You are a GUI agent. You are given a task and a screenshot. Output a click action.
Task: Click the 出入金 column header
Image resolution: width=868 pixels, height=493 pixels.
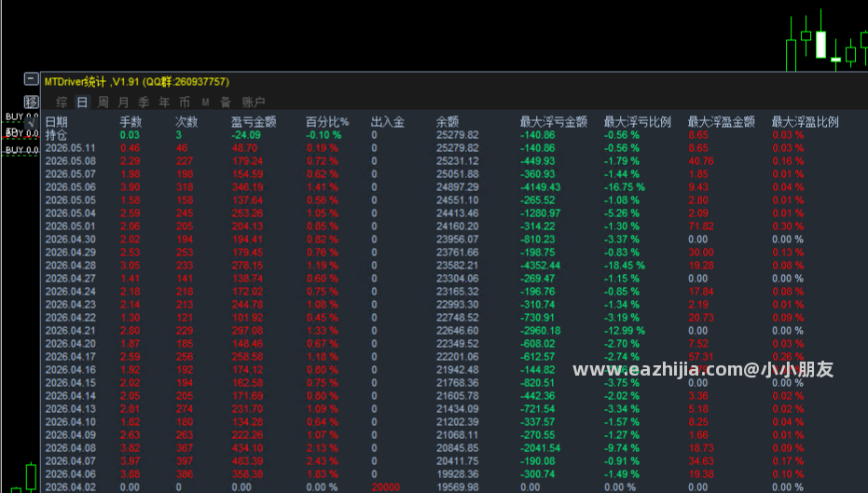388,122
